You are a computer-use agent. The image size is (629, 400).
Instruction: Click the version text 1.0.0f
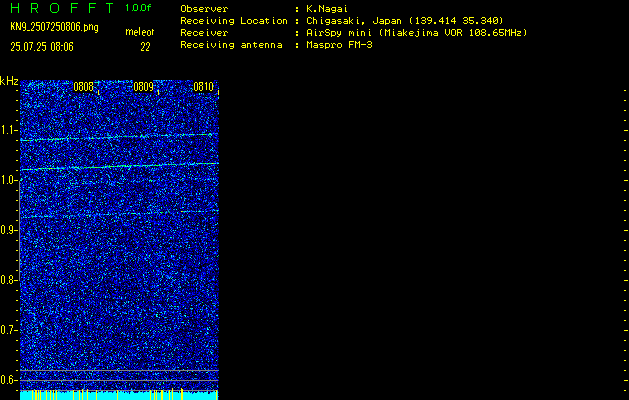[138, 8]
